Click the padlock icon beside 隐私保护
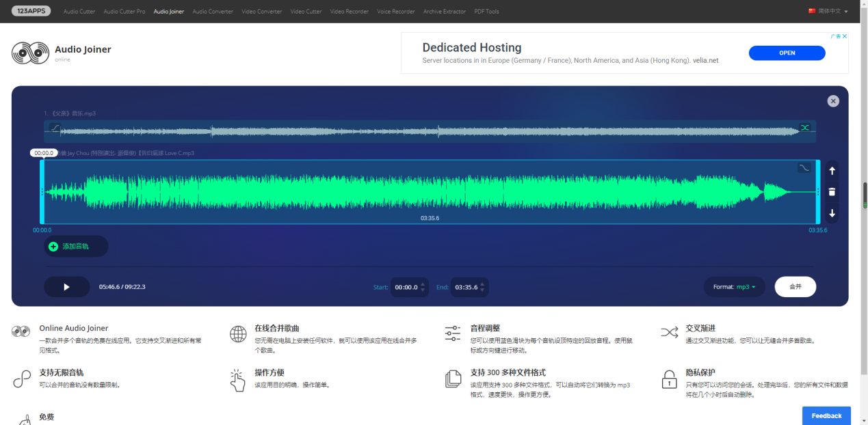This screenshot has width=868, height=425. click(669, 380)
